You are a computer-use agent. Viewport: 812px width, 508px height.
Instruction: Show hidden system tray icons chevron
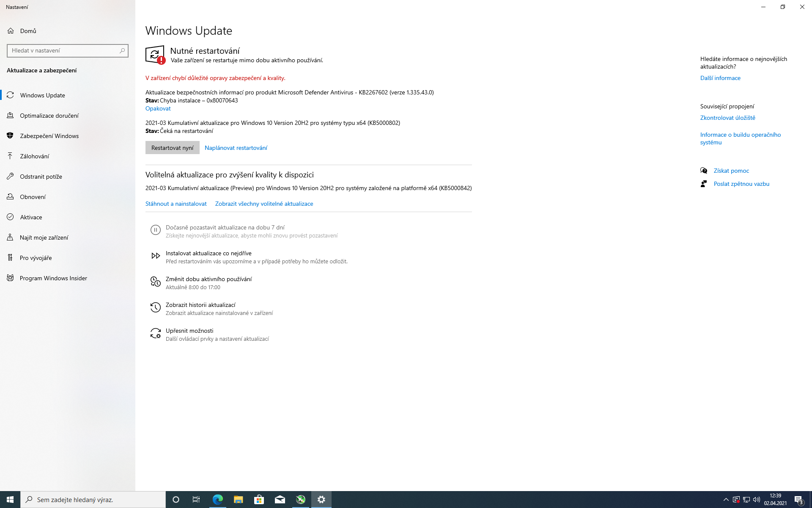coord(726,500)
